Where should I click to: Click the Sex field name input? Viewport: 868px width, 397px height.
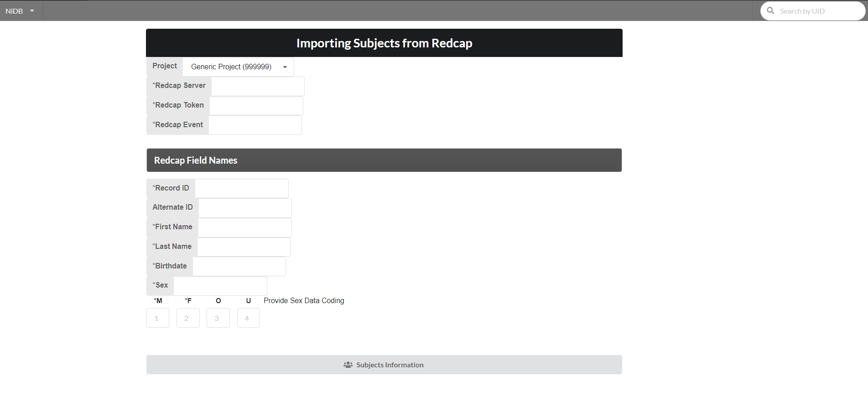pos(220,286)
